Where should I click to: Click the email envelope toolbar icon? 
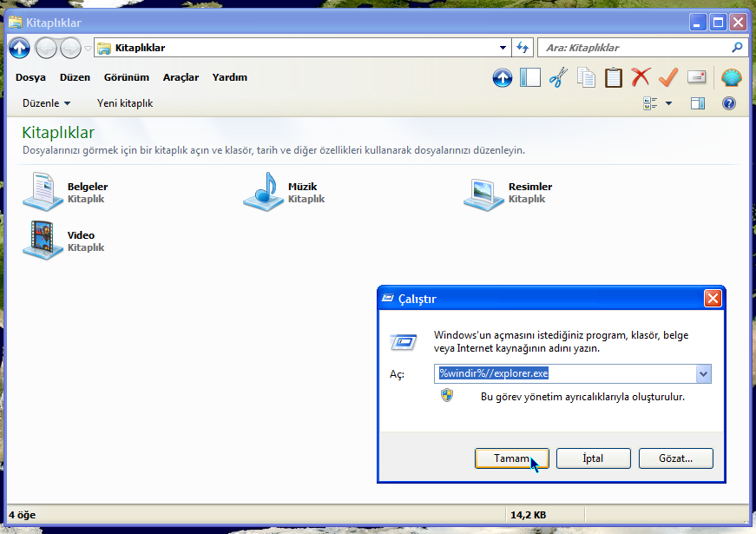[696, 77]
